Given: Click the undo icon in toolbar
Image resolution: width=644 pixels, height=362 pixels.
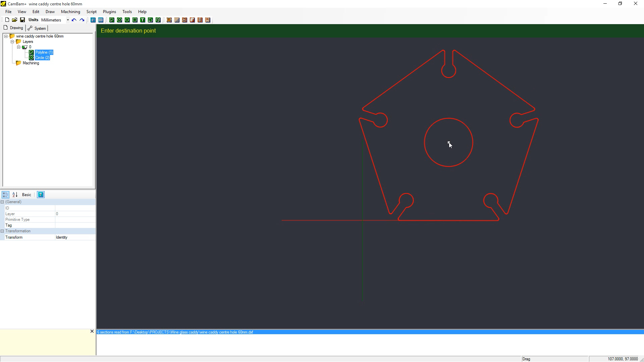Looking at the screenshot, I should [73, 20].
